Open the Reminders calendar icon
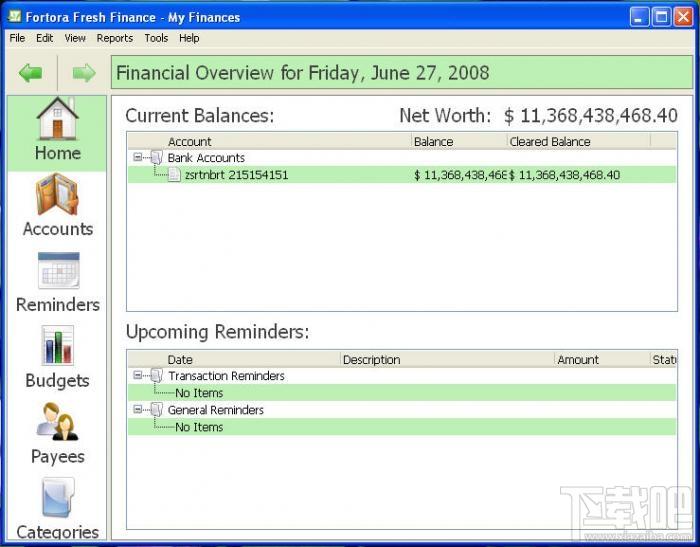Image resolution: width=700 pixels, height=547 pixels. point(57,271)
